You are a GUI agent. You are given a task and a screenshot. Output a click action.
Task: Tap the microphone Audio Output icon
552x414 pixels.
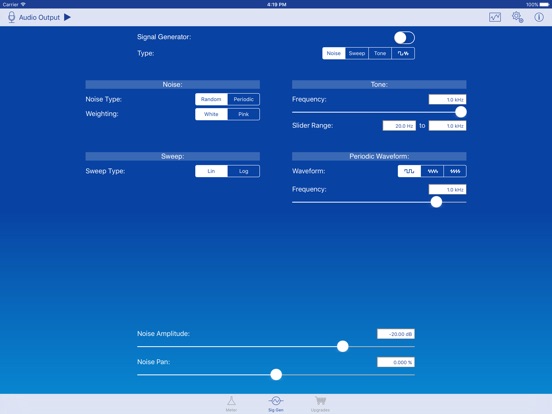pos(11,17)
